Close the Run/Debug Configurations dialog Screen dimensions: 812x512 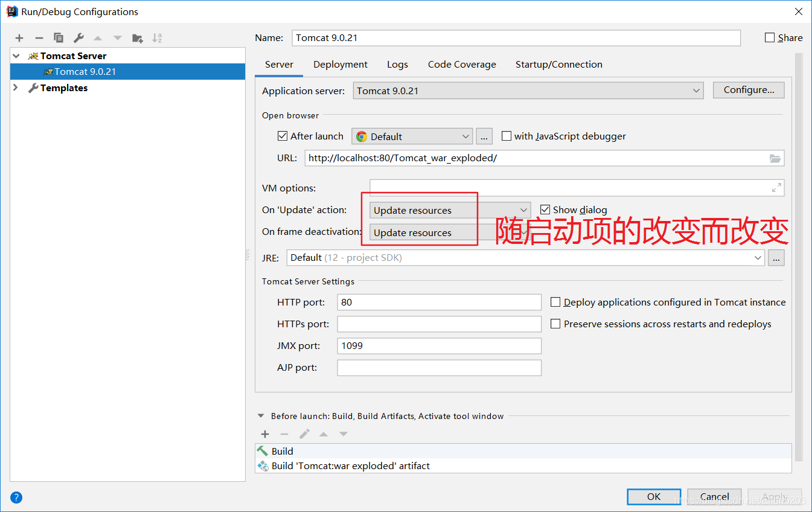pos(798,11)
